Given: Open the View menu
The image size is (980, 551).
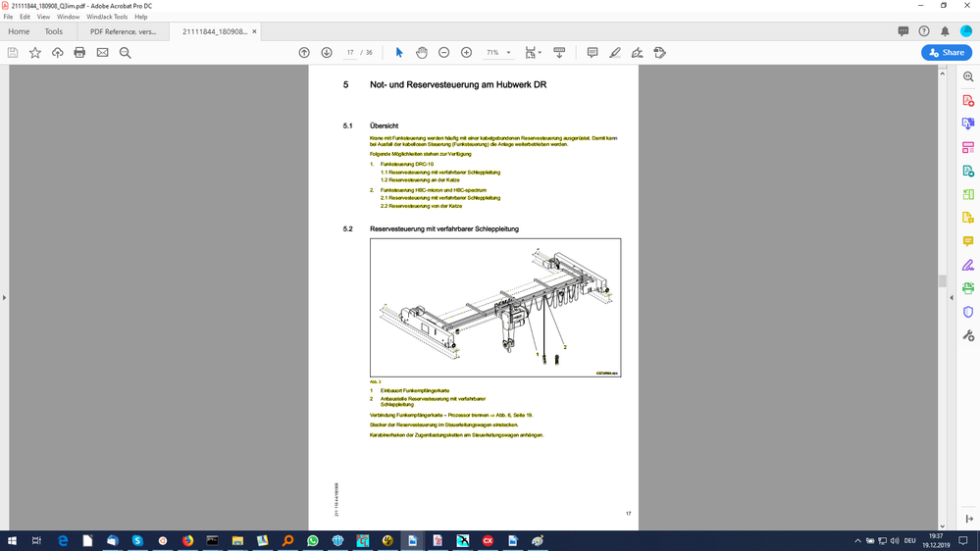Looking at the screenshot, I should (x=43, y=17).
